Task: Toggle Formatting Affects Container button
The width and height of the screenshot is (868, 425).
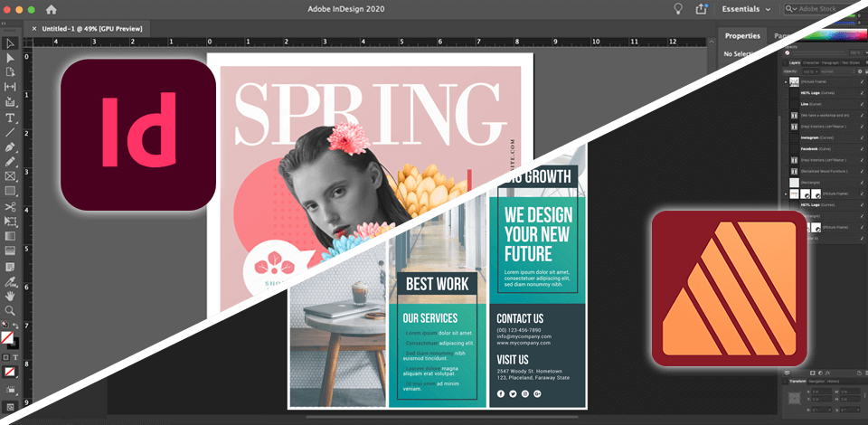Action: tap(6, 357)
